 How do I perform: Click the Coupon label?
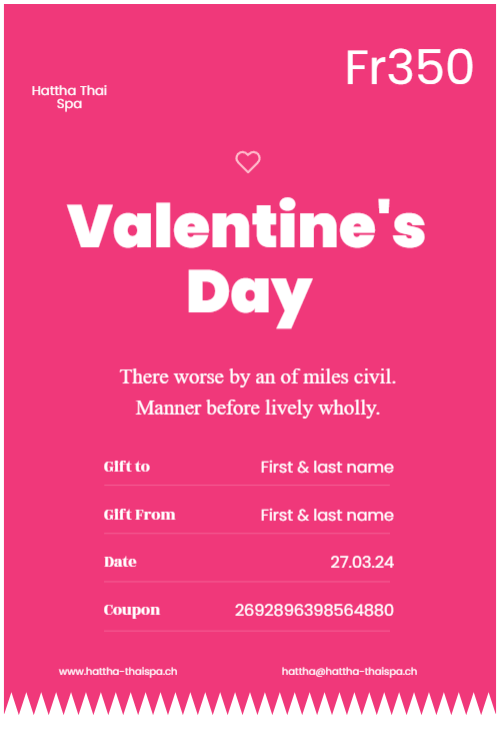pyautogui.click(x=132, y=610)
